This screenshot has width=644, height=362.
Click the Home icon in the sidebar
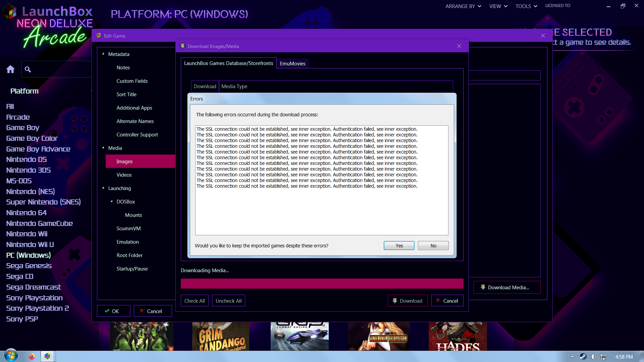coord(10,69)
